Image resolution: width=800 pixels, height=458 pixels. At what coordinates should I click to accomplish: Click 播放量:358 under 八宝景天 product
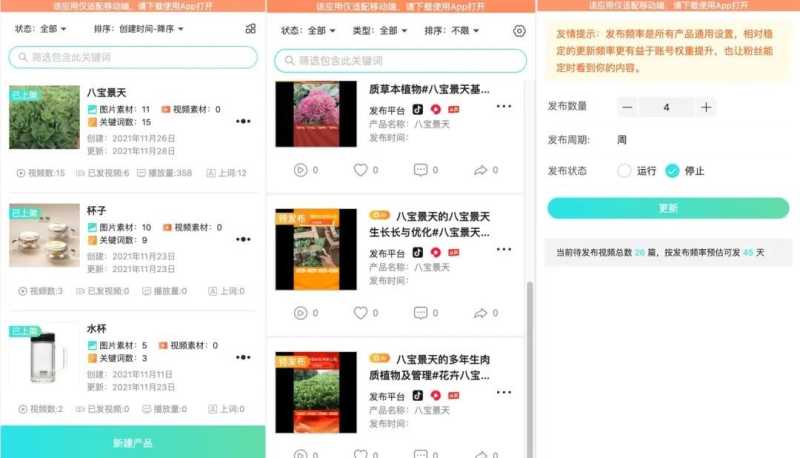click(x=164, y=173)
